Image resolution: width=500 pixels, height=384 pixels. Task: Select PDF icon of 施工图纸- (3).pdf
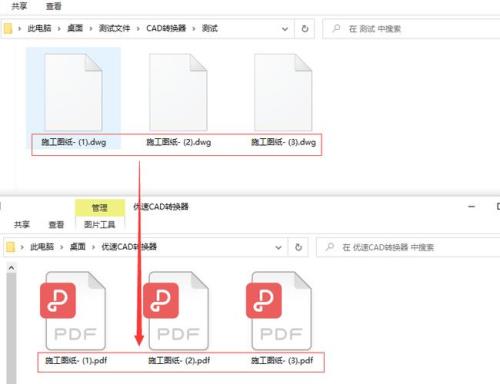pos(279,311)
